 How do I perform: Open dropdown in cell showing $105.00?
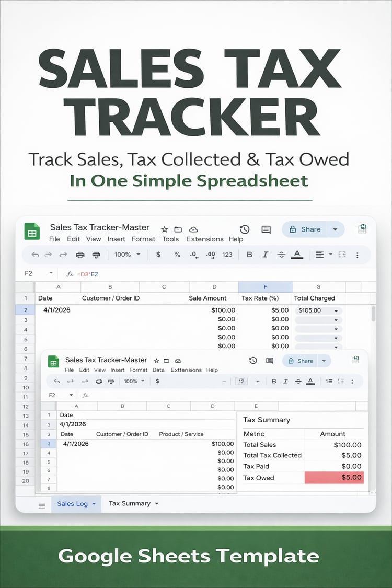click(336, 310)
